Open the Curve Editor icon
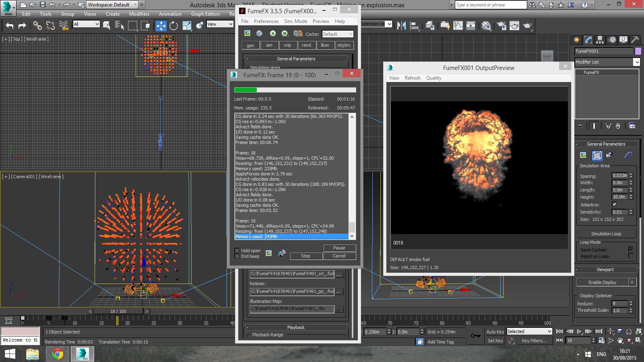Screen dimensions: 644x362 (458, 26)
